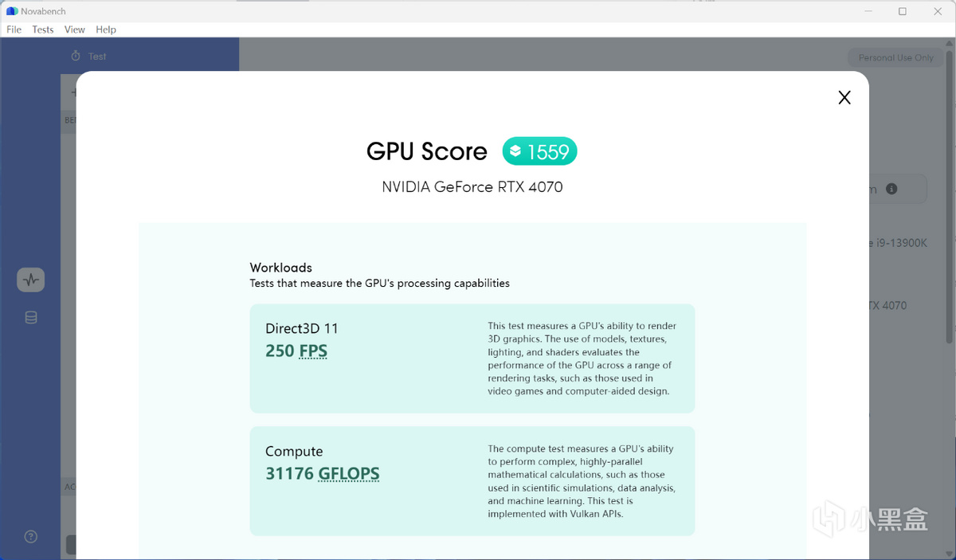Image resolution: width=956 pixels, height=560 pixels.
Task: Open the File menu
Action: pos(14,29)
